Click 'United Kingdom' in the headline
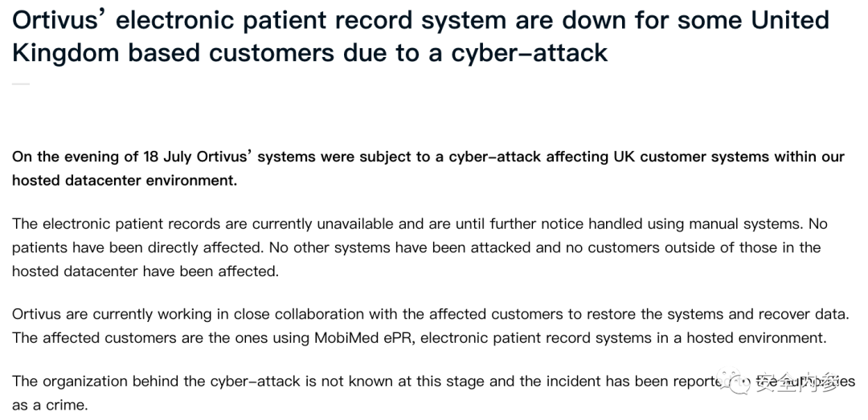Image resolution: width=868 pixels, height=420 pixels. point(420,36)
